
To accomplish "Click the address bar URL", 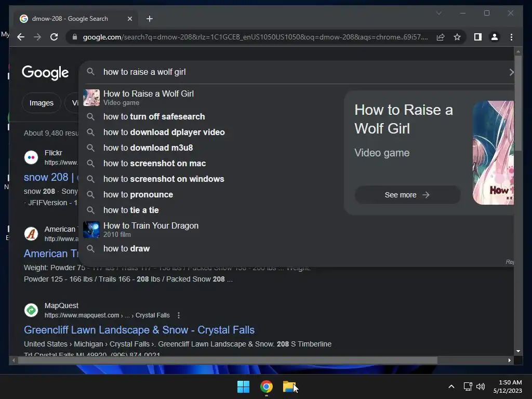I will (x=255, y=37).
